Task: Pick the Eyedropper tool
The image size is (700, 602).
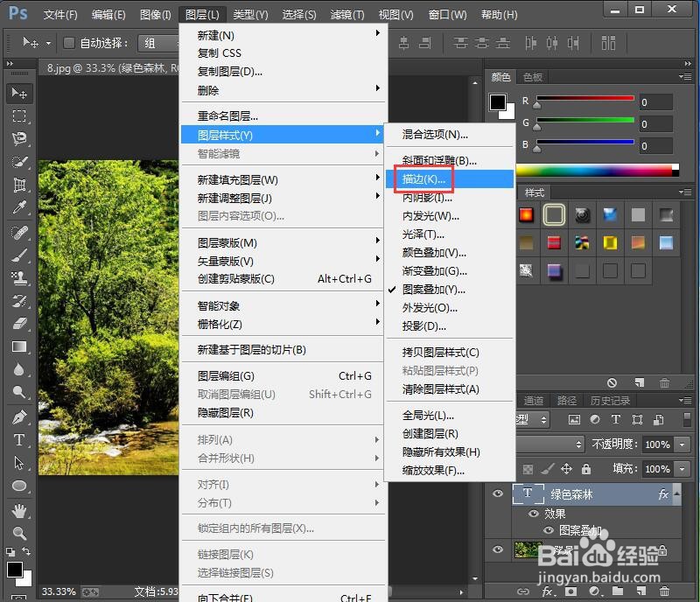Action: pos(19,208)
